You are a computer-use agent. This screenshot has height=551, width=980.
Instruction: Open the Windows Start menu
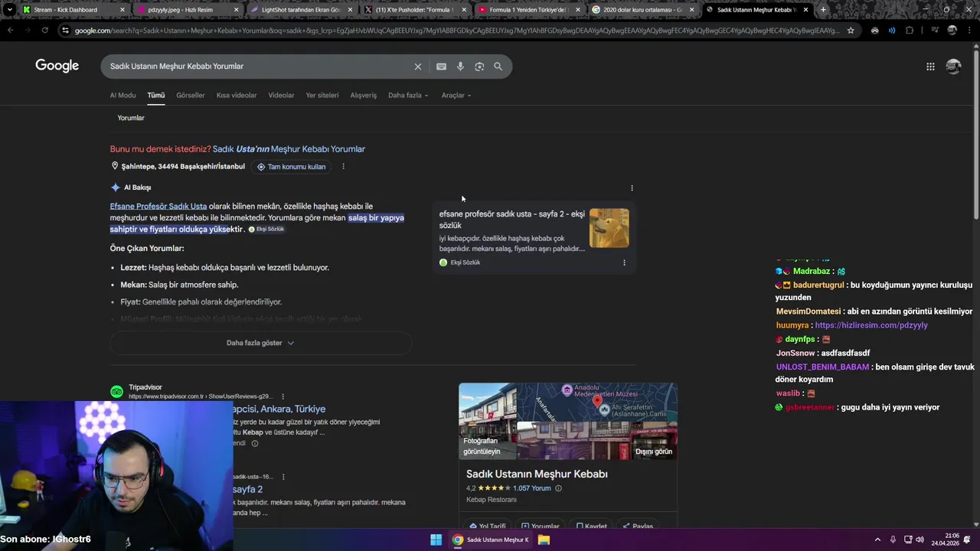(x=436, y=540)
